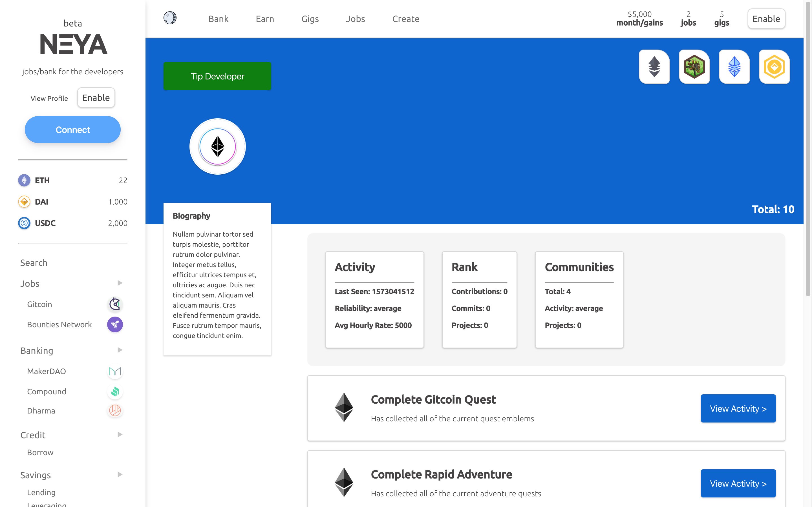Click the Compound green logo icon

pyautogui.click(x=115, y=391)
